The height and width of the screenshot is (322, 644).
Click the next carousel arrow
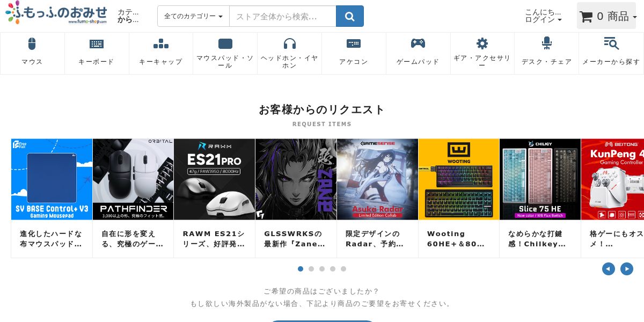click(x=627, y=269)
